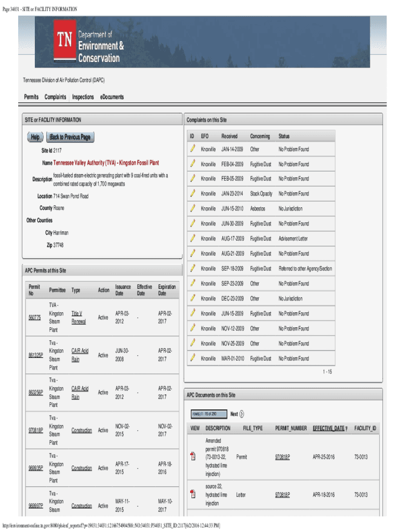Screen dimensions: 400x532
Task: Open permit 970818P link in documents table
Action: pyautogui.click(x=283, y=457)
